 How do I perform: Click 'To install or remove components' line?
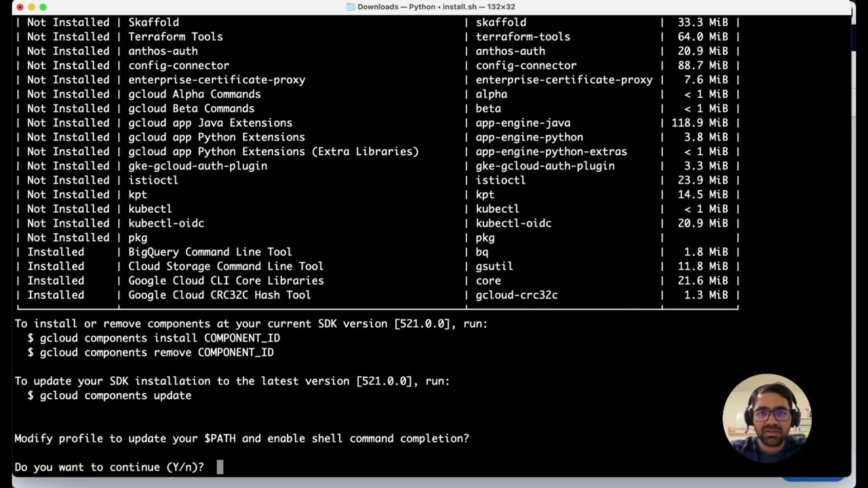251,324
